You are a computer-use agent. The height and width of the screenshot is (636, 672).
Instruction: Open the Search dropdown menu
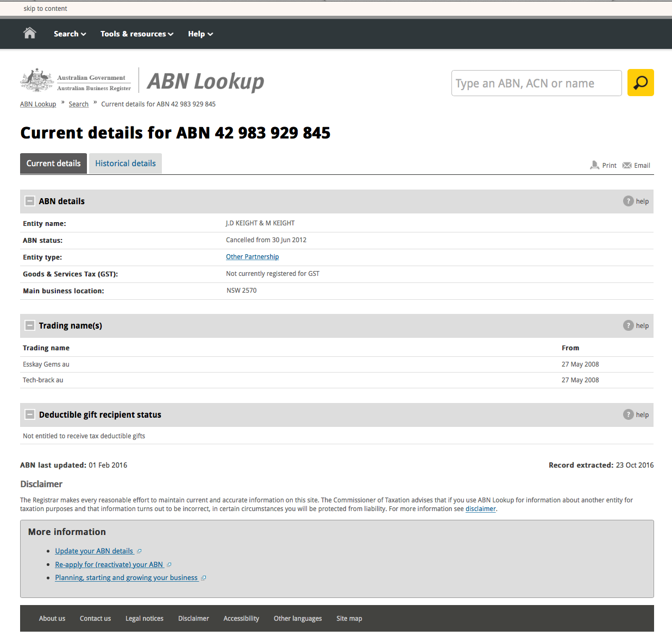point(70,34)
